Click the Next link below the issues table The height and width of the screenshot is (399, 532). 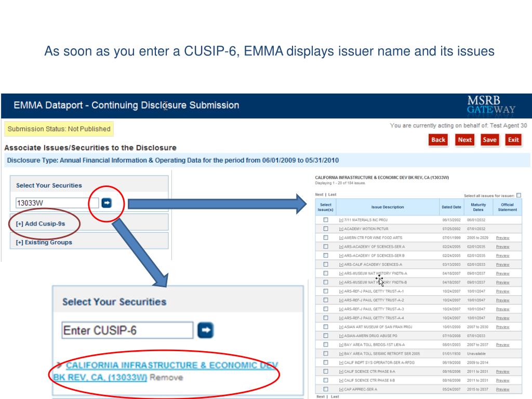click(x=321, y=396)
